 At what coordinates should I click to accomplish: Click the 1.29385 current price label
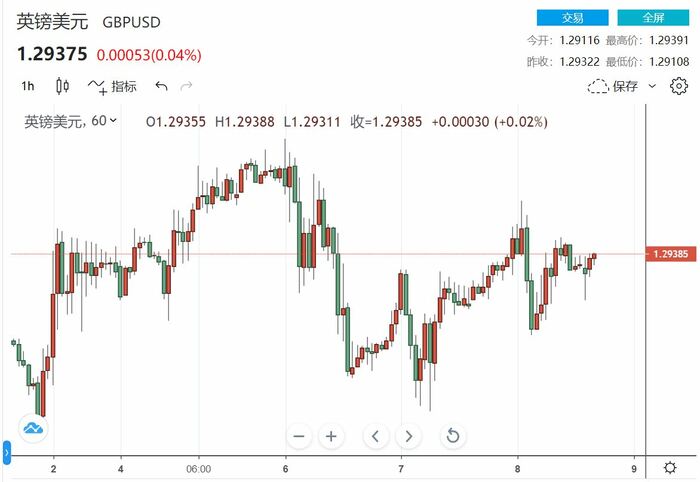668,254
